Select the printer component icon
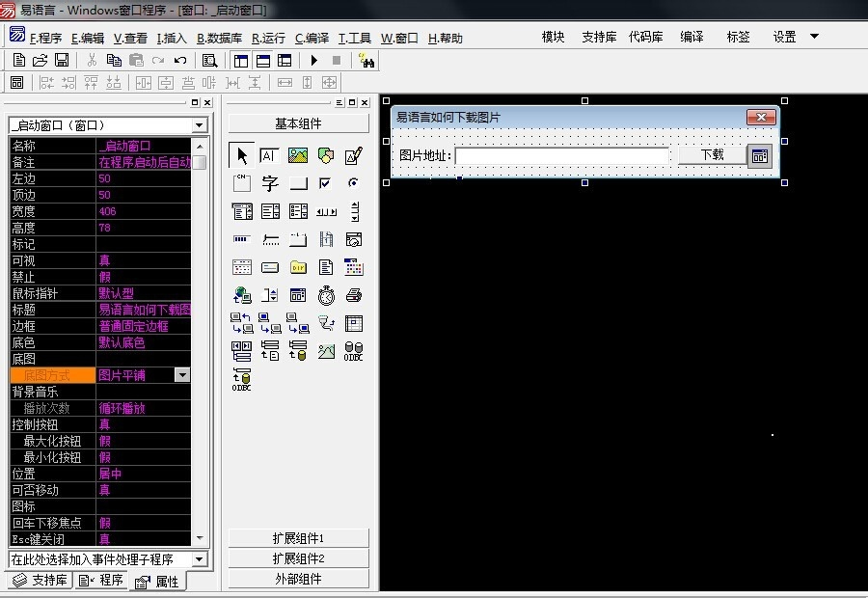This screenshot has height=598, width=868. 354,295
